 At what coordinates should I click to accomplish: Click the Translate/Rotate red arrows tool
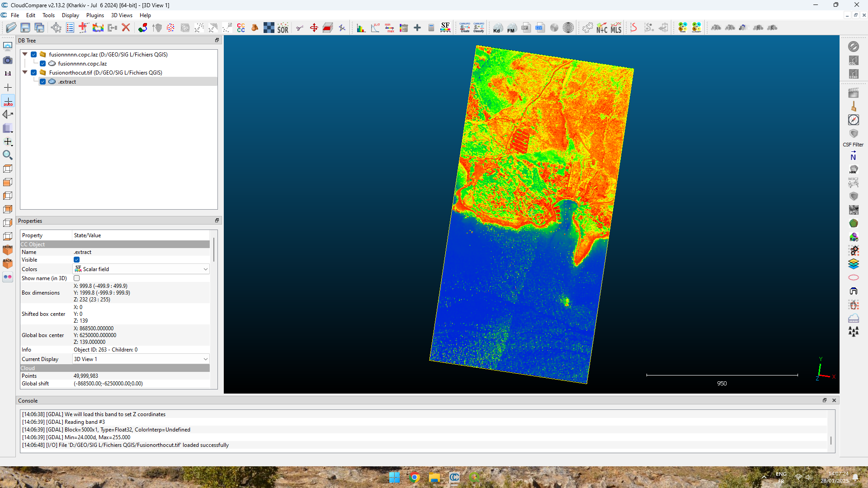click(x=314, y=28)
